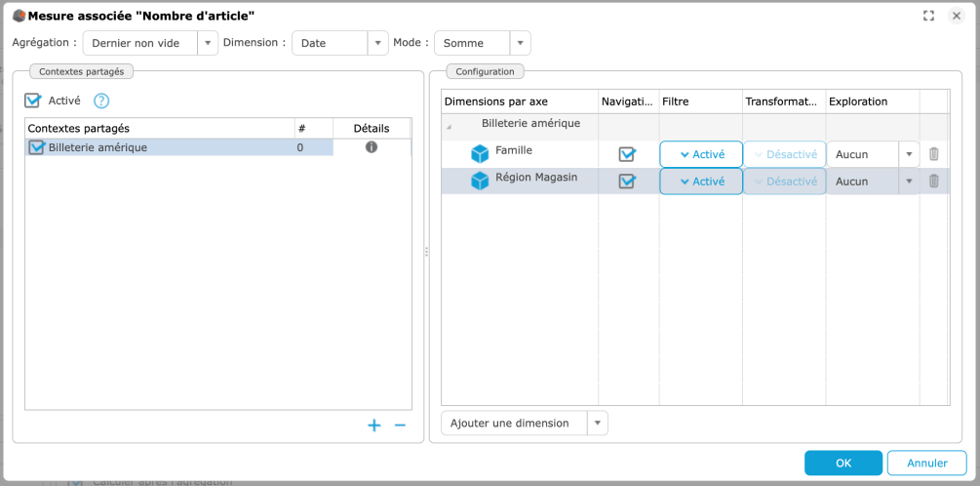The width and height of the screenshot is (980, 486).
Task: Delete the Famille dimension row
Action: click(x=933, y=154)
